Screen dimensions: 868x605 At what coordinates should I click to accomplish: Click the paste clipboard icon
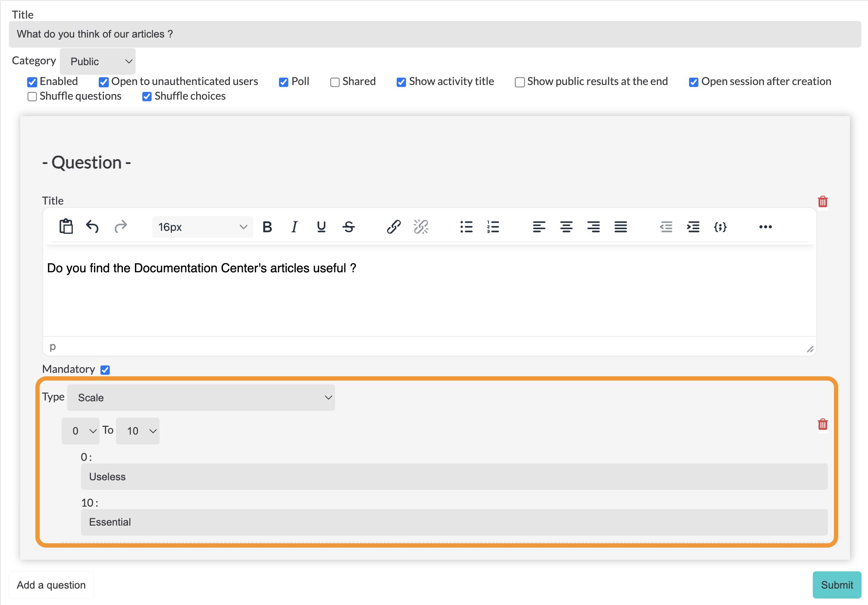click(66, 227)
